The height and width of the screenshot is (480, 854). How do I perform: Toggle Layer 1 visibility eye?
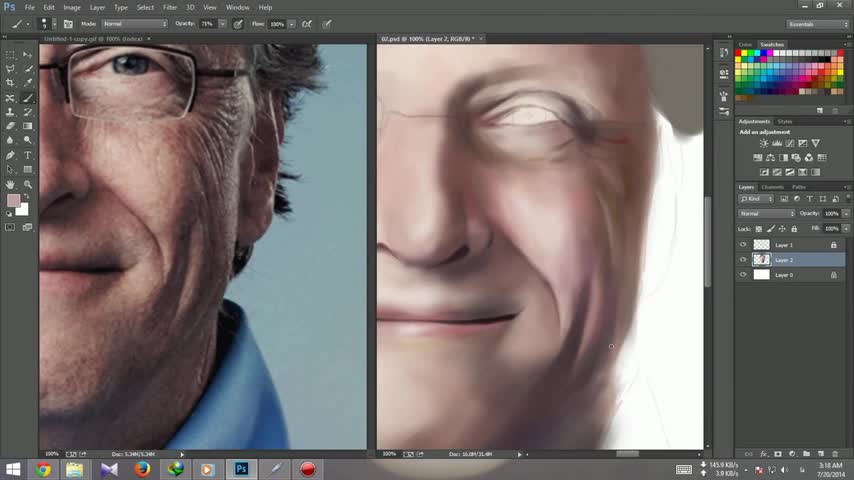[743, 245]
